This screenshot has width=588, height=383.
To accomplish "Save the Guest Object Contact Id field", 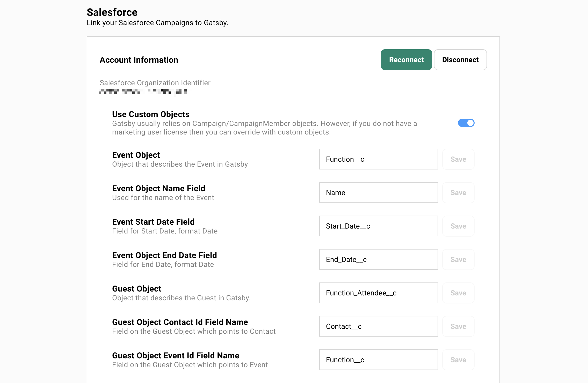I will [x=458, y=326].
